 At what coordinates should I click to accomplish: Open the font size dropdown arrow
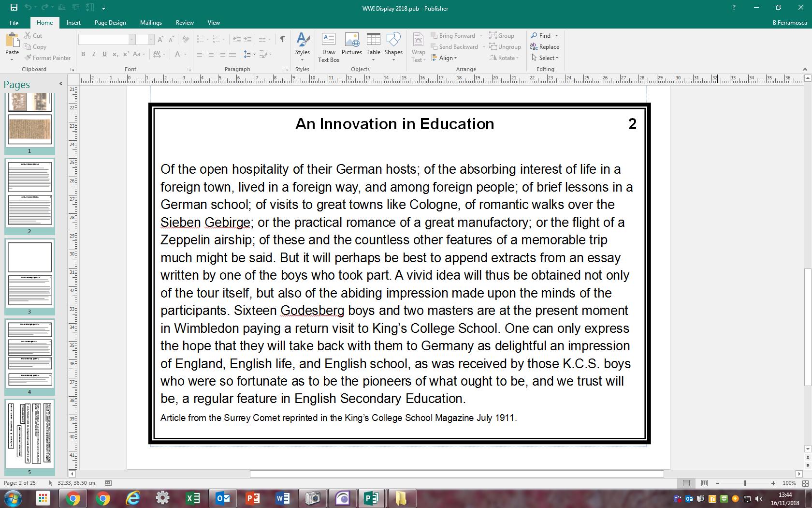point(151,39)
